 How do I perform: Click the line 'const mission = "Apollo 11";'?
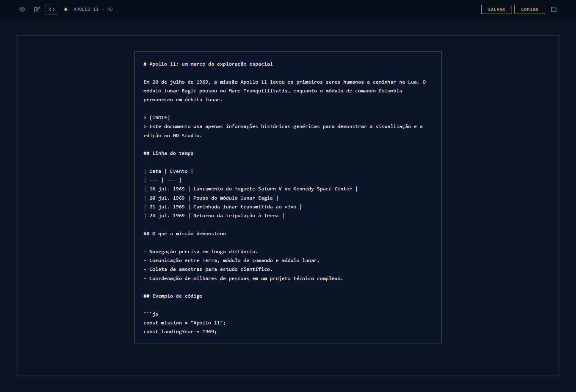[x=184, y=323]
